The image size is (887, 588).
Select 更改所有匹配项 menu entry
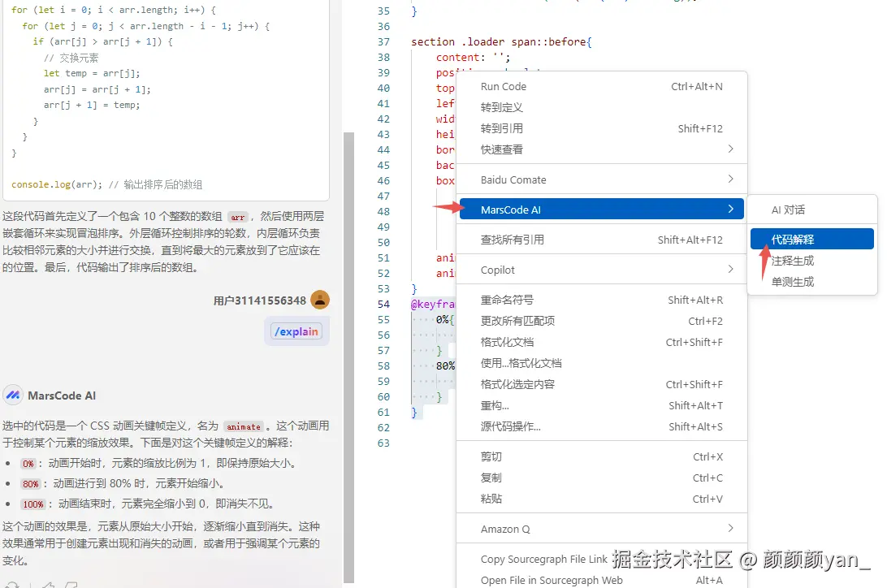[x=602, y=321]
